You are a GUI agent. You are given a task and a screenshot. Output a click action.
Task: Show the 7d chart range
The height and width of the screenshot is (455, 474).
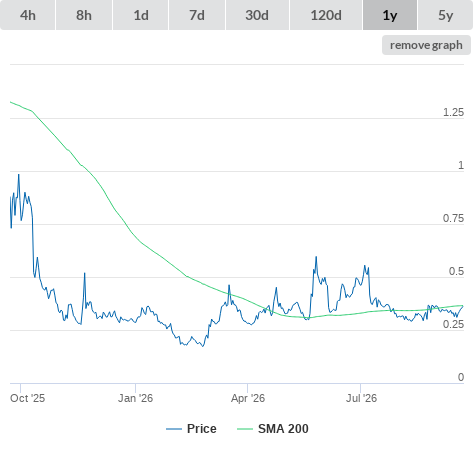pyautogui.click(x=197, y=15)
